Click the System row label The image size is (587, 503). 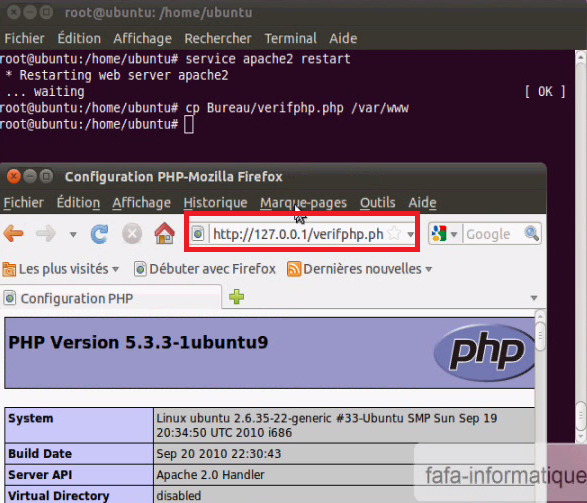point(31,418)
